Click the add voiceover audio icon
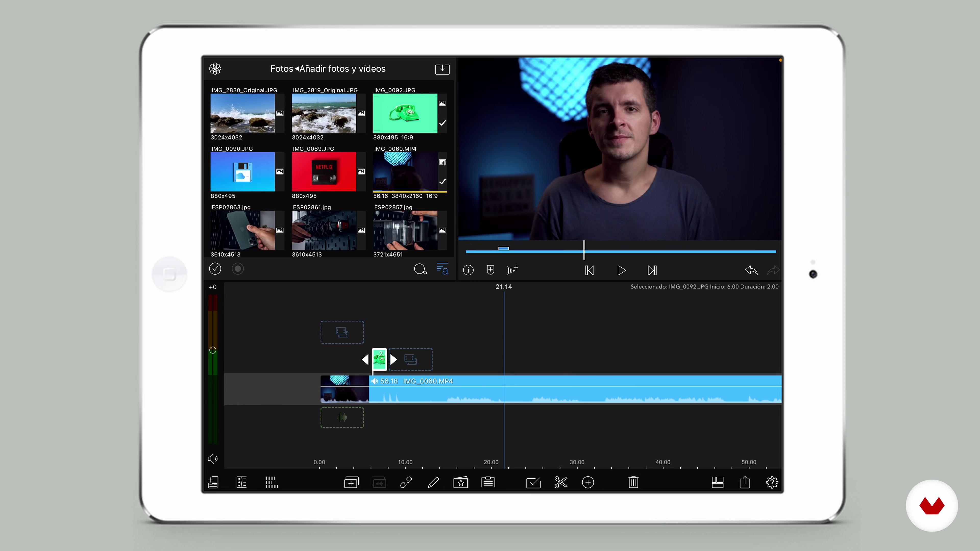Image resolution: width=980 pixels, height=551 pixels. pos(512,270)
